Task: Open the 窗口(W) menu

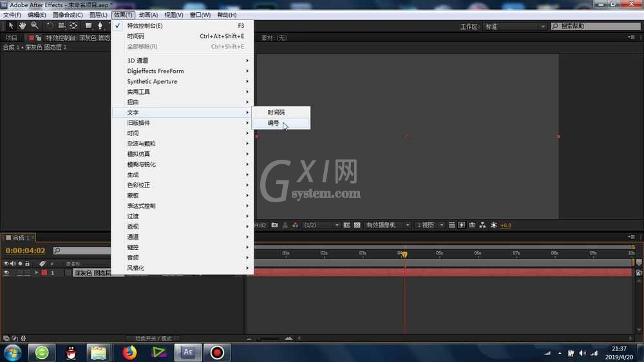Action: (x=200, y=15)
